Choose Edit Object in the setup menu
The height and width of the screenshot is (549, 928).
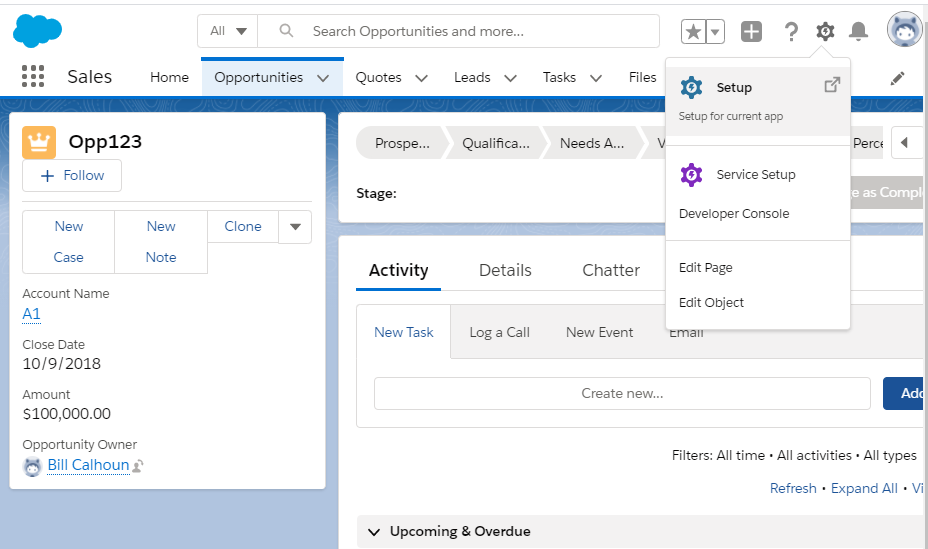pyautogui.click(x=711, y=302)
